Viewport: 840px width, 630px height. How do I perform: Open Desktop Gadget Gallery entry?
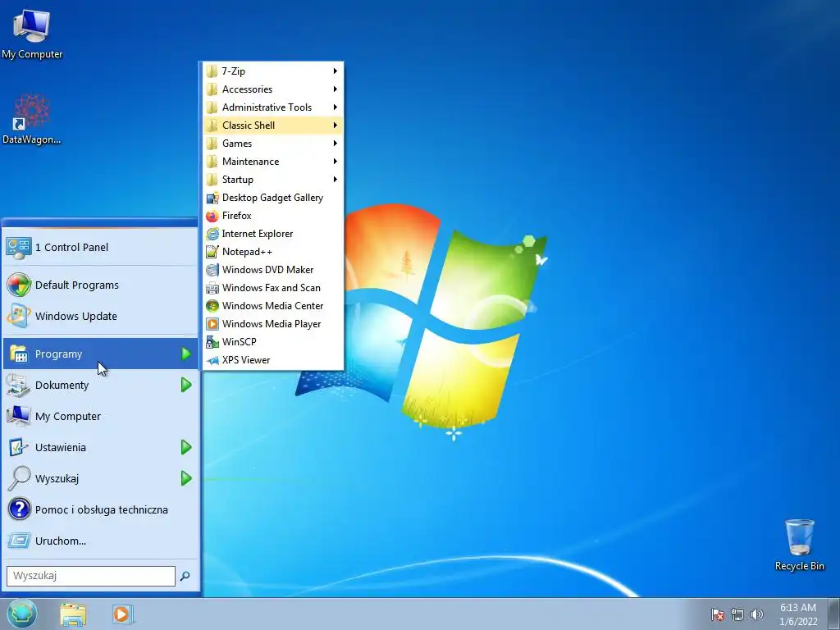pyautogui.click(x=272, y=198)
